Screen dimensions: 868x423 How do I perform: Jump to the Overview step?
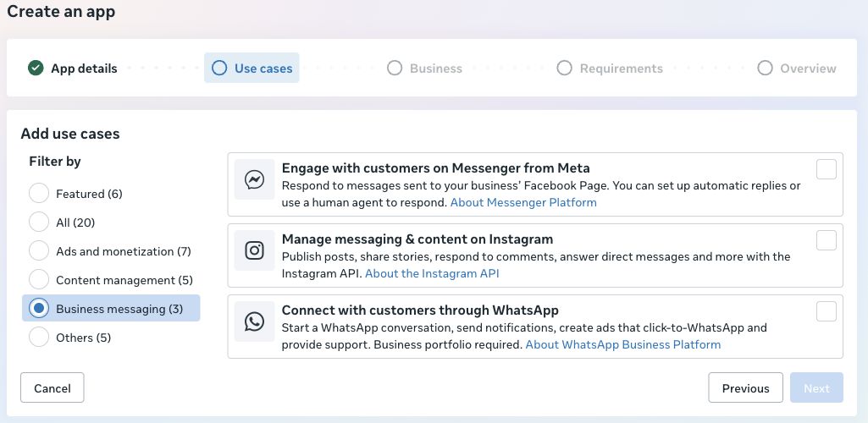tap(797, 68)
